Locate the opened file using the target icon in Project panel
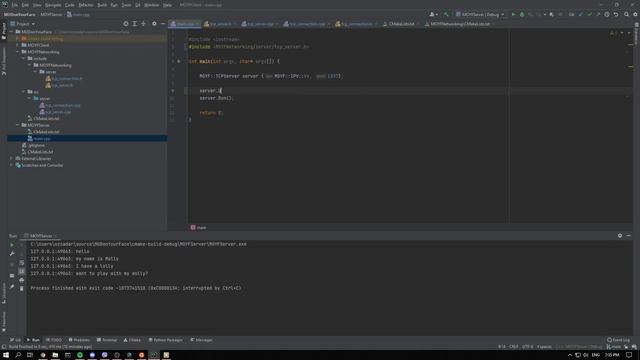This screenshot has width=640, height=360. [126, 24]
